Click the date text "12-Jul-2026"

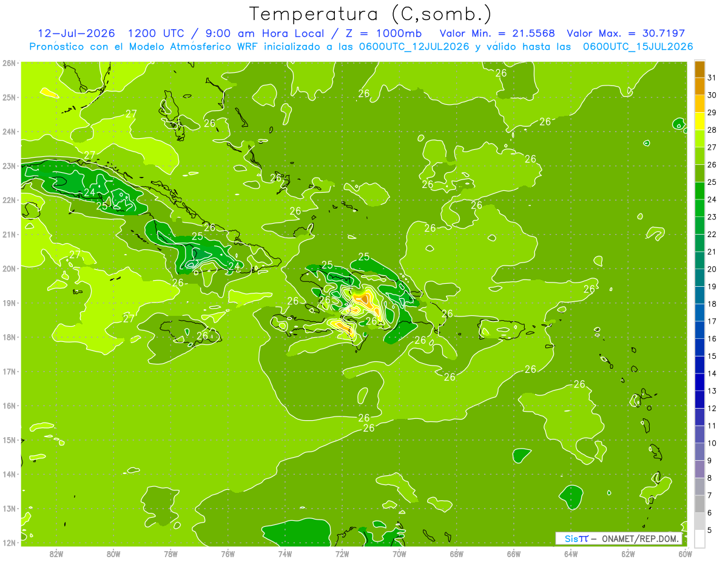click(x=77, y=33)
